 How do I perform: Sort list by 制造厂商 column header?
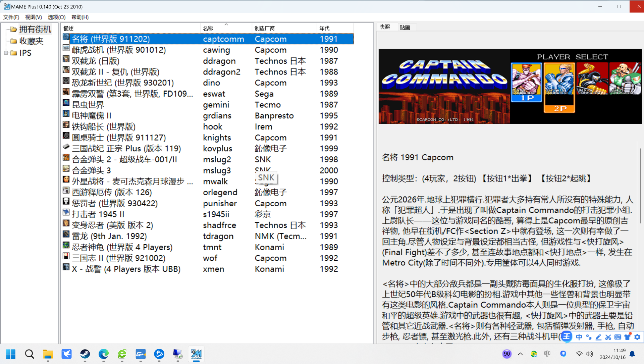(284, 29)
